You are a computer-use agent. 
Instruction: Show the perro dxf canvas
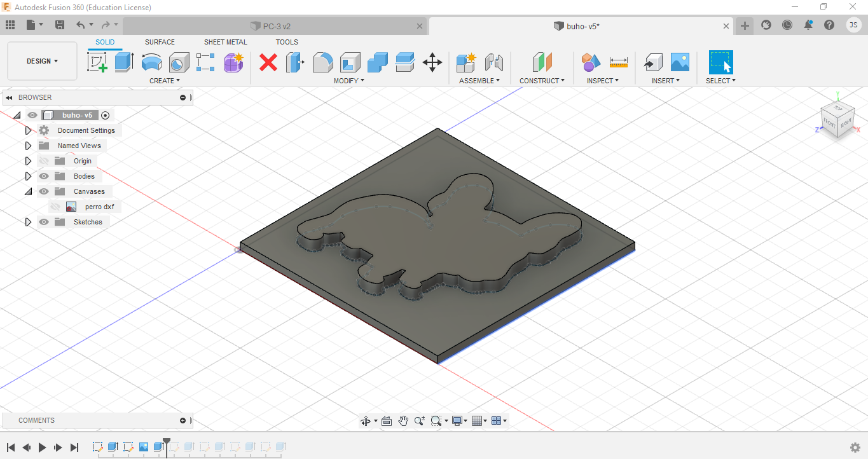[55, 207]
